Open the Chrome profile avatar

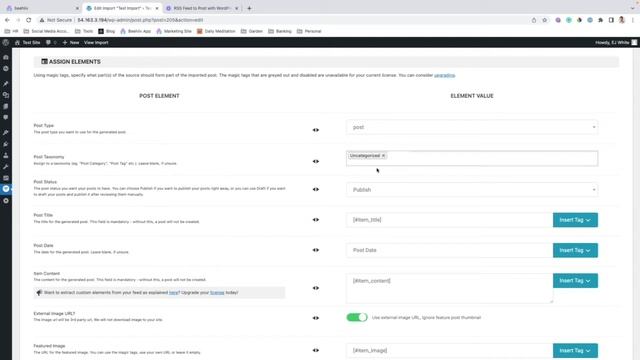622,20
